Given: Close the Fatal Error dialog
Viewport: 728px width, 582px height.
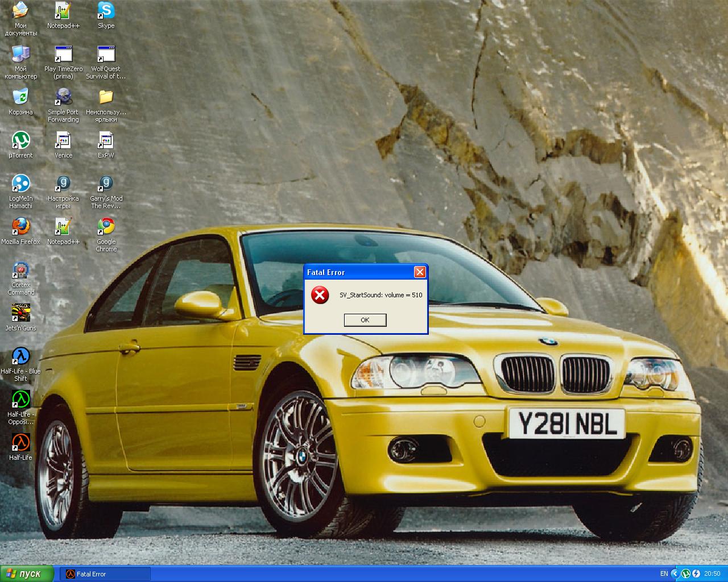Looking at the screenshot, I should tap(420, 272).
